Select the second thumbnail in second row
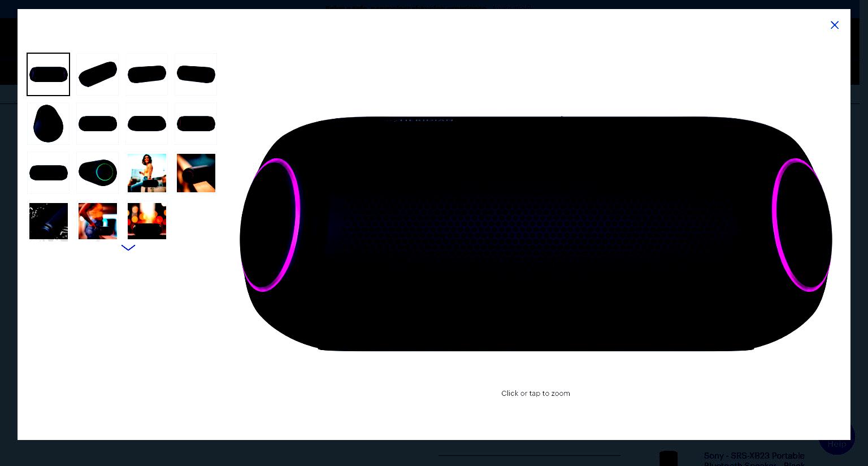The width and height of the screenshot is (868, 466). coord(98,123)
